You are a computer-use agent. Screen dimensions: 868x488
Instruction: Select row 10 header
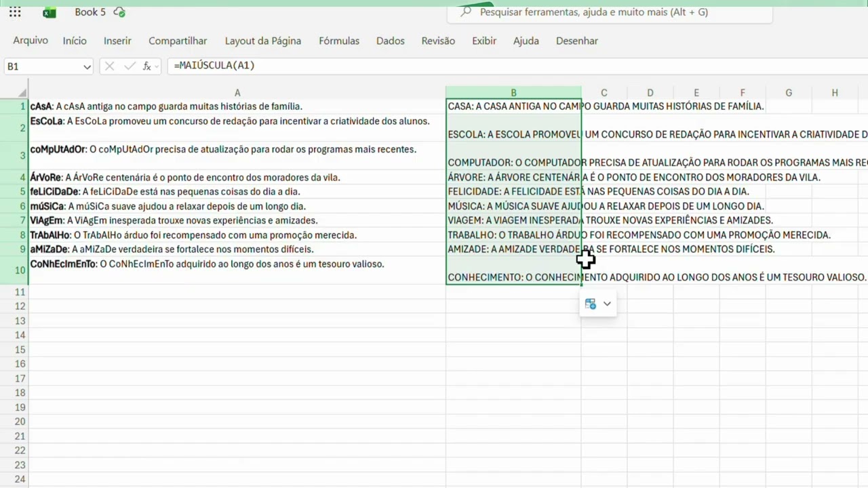pos(14,270)
